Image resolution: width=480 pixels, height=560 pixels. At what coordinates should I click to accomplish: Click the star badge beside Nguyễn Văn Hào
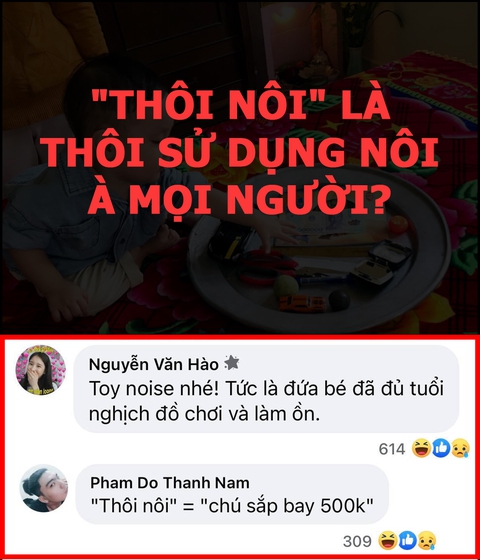[x=232, y=363]
